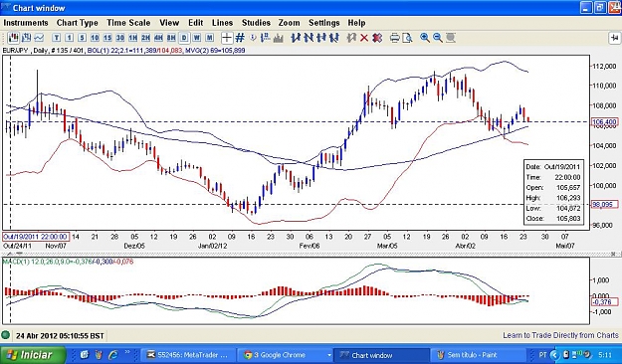The height and width of the screenshot is (364, 622).
Task: Click the grey edit line icon
Action: tap(351, 38)
